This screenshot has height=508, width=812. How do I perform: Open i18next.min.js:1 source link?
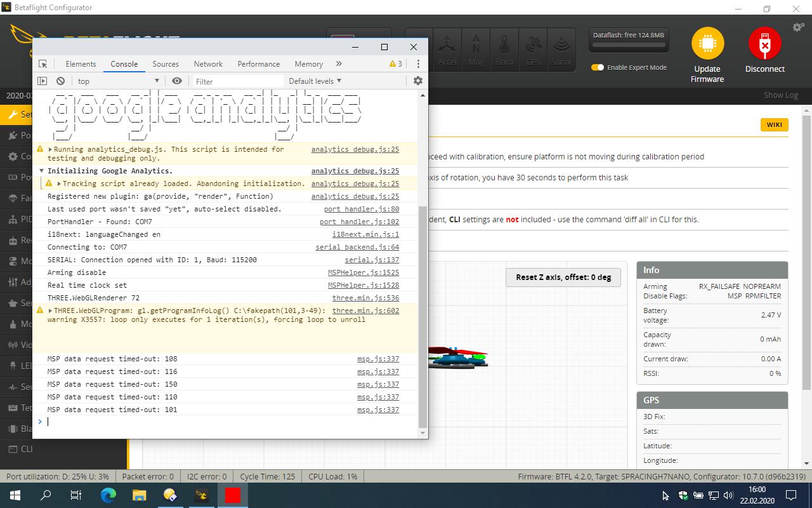coord(366,234)
